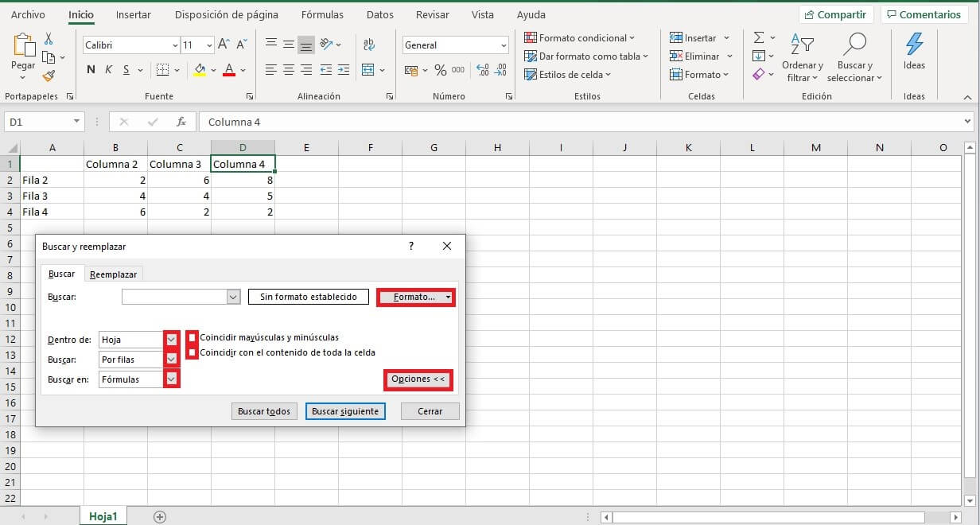Click the format painter brush icon
Viewport: 980px width, 525px height.
click(x=49, y=76)
